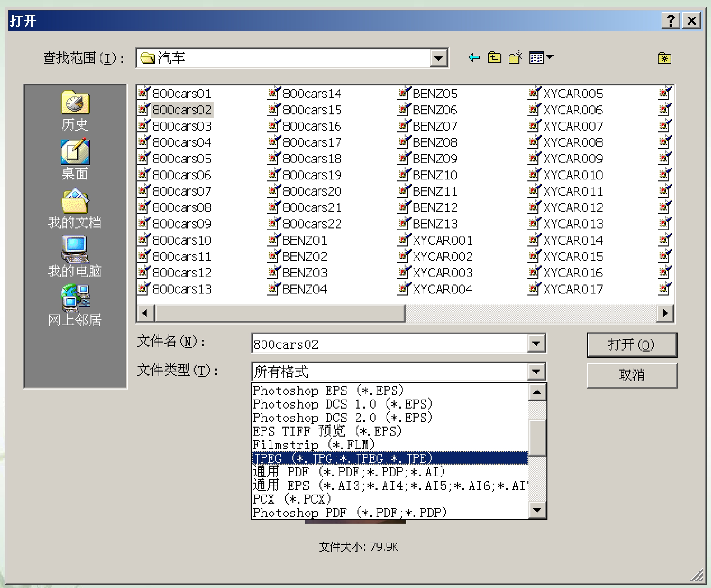This screenshot has height=588, width=711.
Task: Click the favorites folder icon
Action: (664, 58)
